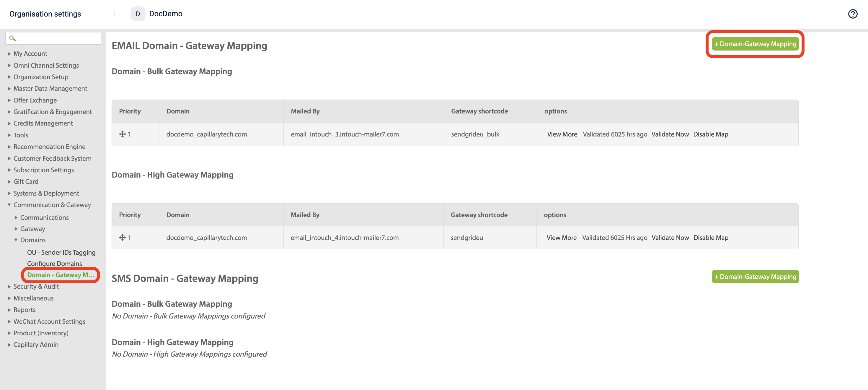Click View More for sendgrideu_bulk mapping
Screen dimensions: 868x390
point(562,134)
